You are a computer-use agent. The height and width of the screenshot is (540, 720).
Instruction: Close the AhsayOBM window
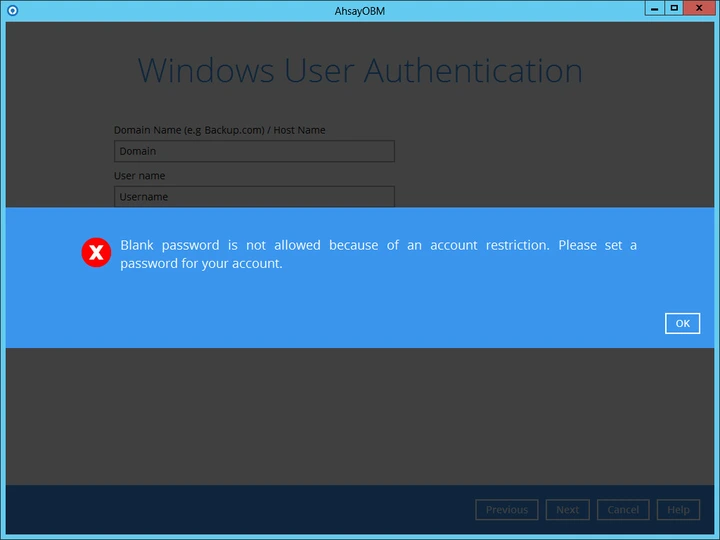(x=700, y=7)
